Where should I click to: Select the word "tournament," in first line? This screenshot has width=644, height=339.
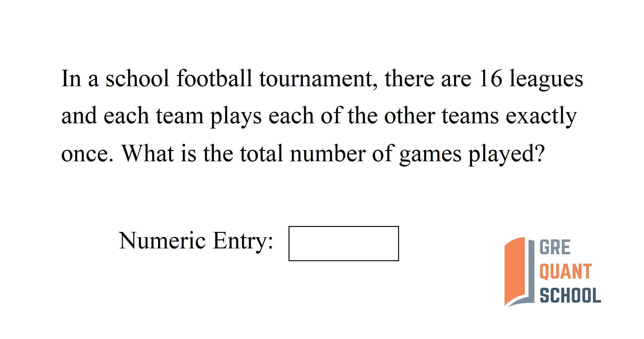(x=318, y=79)
